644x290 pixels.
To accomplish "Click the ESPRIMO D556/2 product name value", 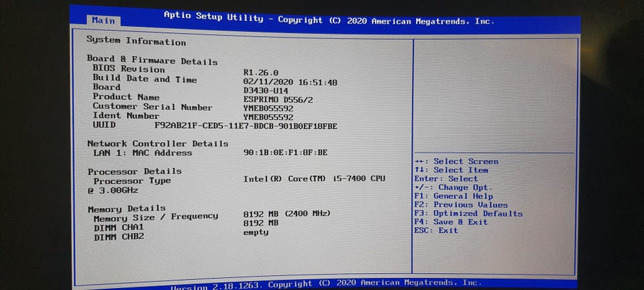I will pos(278,100).
